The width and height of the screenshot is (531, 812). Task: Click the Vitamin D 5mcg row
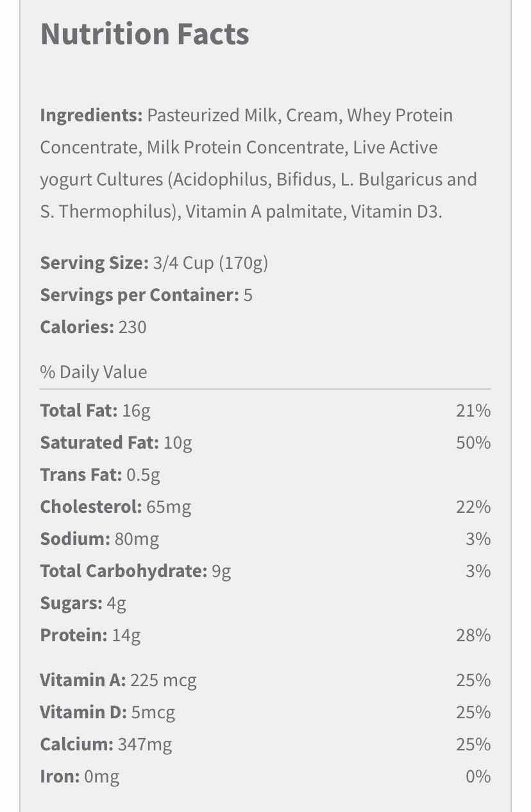265,713
